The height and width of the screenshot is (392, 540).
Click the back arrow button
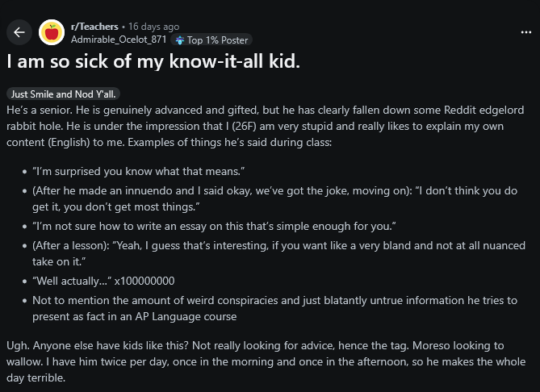point(19,32)
